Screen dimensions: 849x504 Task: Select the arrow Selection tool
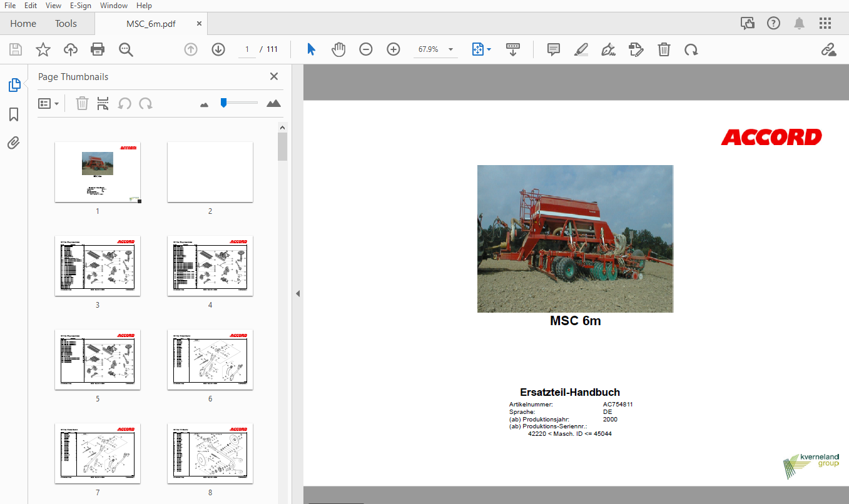[x=311, y=49]
